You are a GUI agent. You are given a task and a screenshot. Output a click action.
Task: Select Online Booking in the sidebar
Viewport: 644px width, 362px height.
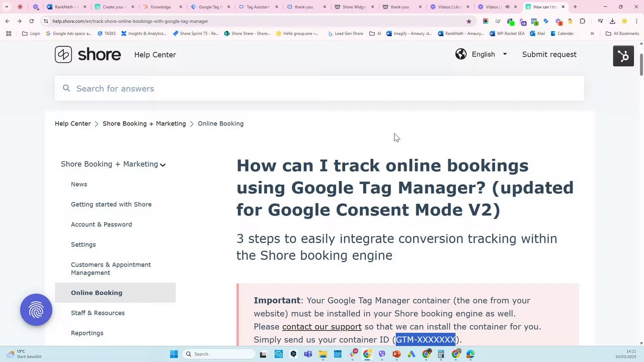[x=115, y=293]
